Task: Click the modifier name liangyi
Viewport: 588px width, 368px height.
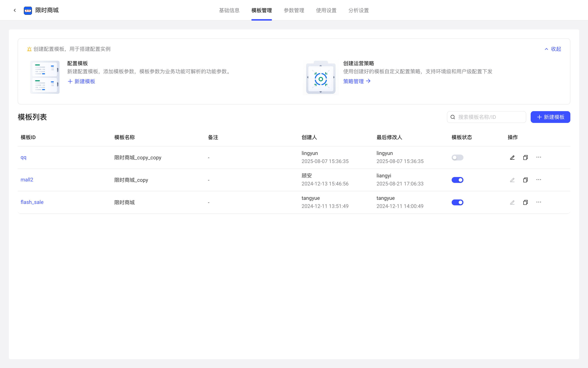Action: point(384,176)
